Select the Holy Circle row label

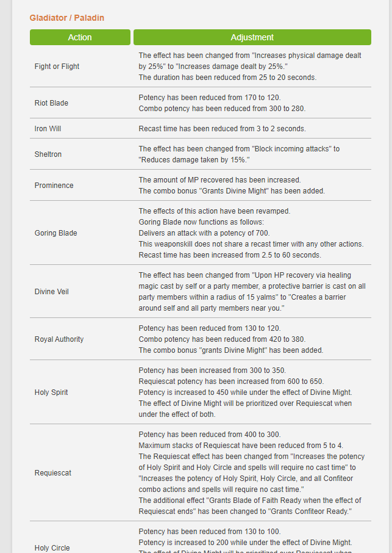click(x=52, y=548)
